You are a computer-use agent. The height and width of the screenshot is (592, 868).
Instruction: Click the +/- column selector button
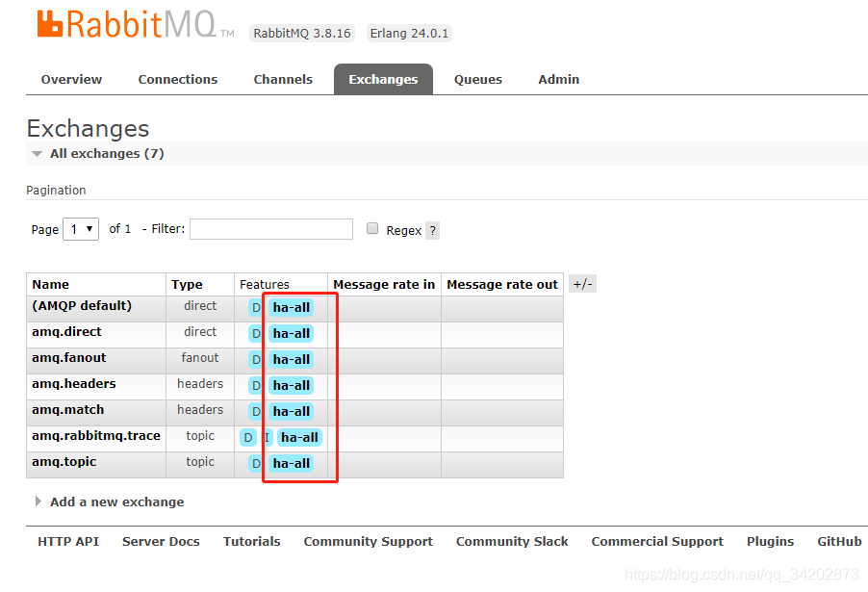[582, 284]
